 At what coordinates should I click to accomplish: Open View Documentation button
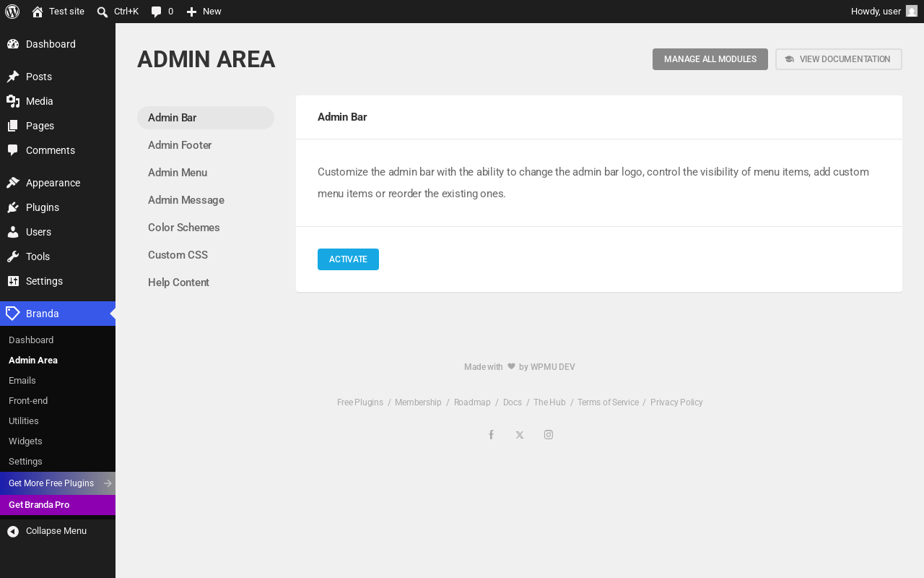coord(839,59)
